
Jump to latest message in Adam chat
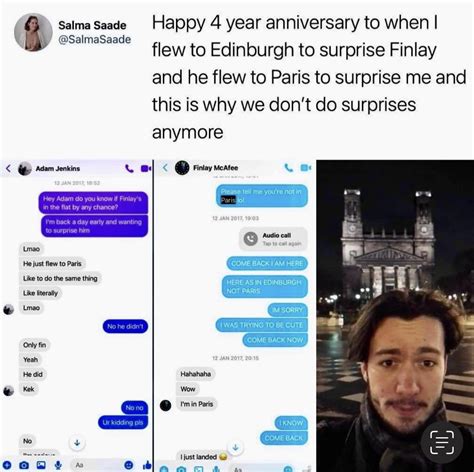click(x=77, y=443)
